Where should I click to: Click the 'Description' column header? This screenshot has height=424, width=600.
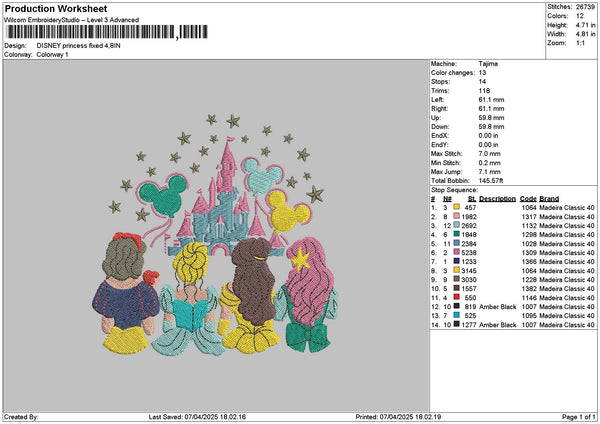coord(497,199)
